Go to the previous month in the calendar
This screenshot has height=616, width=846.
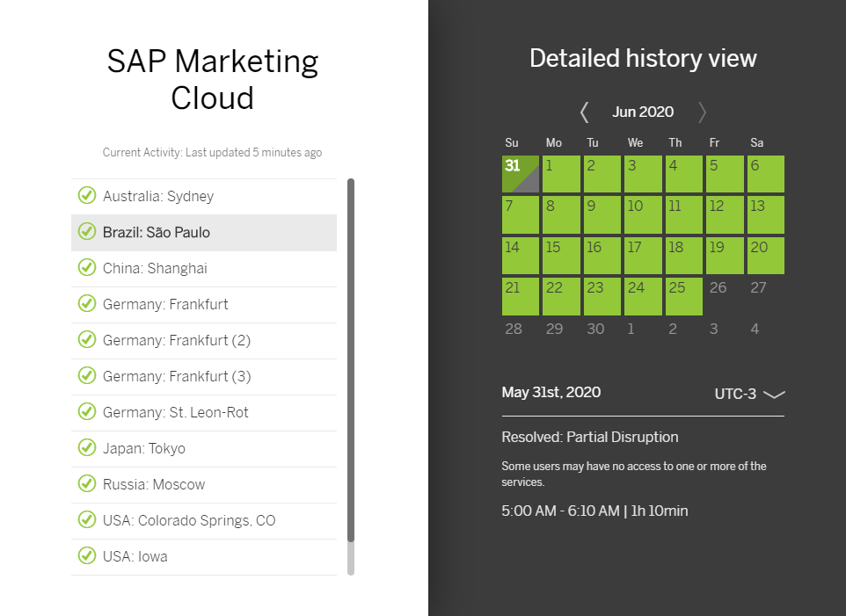tap(584, 112)
